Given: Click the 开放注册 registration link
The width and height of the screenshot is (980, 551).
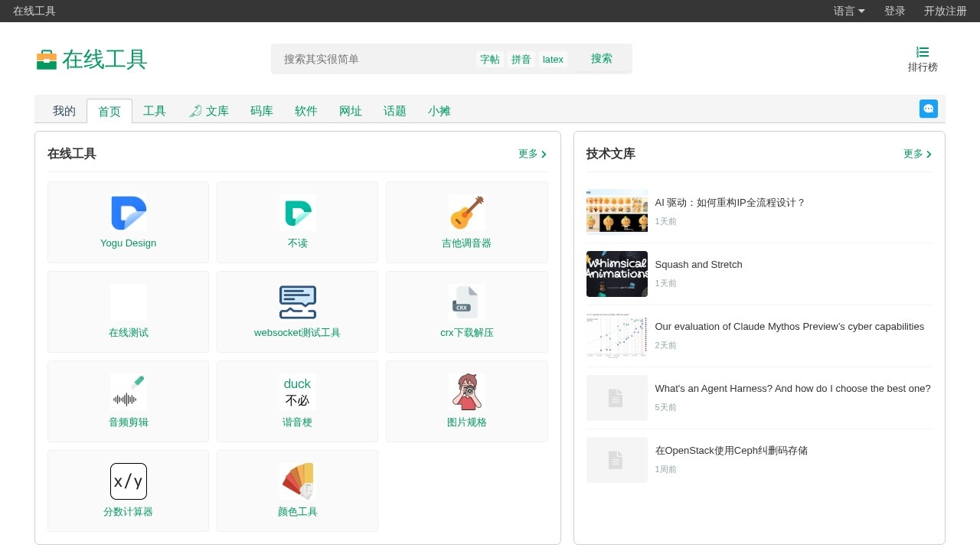Looking at the screenshot, I should (946, 11).
